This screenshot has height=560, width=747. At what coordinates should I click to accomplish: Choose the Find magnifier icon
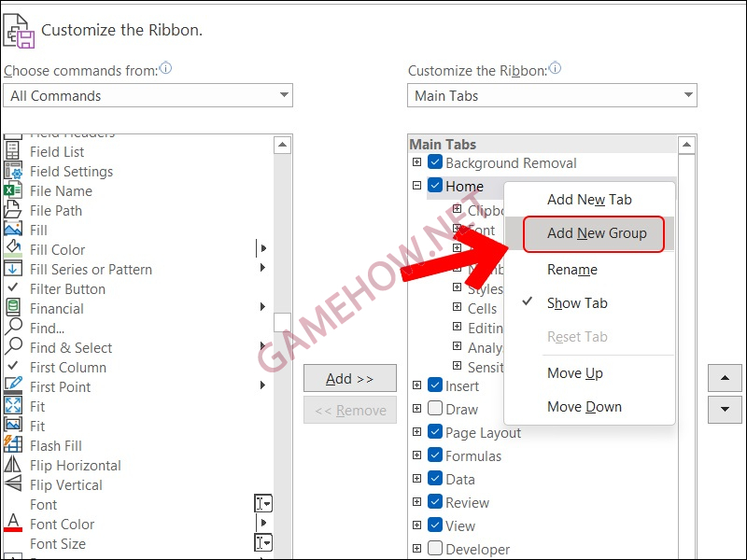13,328
